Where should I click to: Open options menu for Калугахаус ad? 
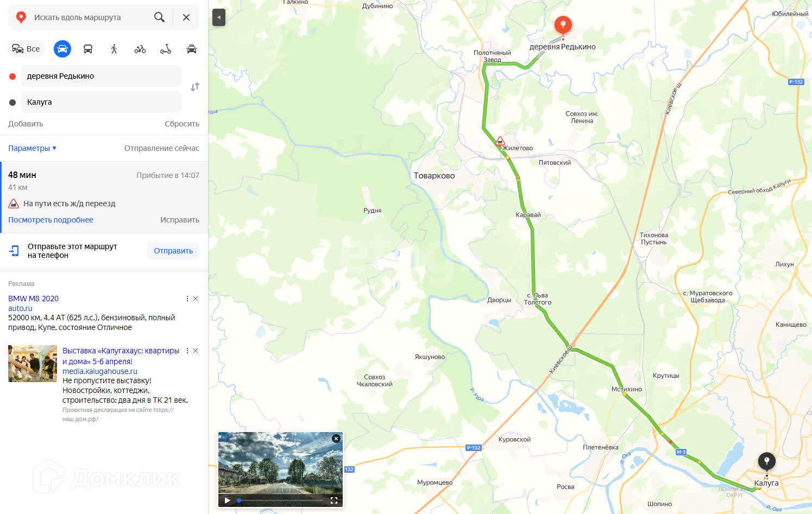tap(187, 351)
